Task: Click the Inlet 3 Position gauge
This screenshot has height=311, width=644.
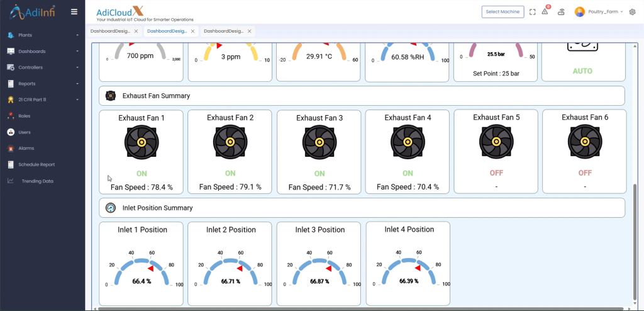Action: click(x=319, y=269)
